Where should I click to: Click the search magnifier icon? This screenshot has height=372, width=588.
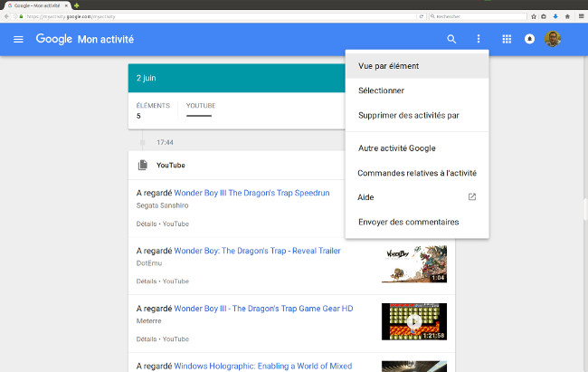[451, 39]
